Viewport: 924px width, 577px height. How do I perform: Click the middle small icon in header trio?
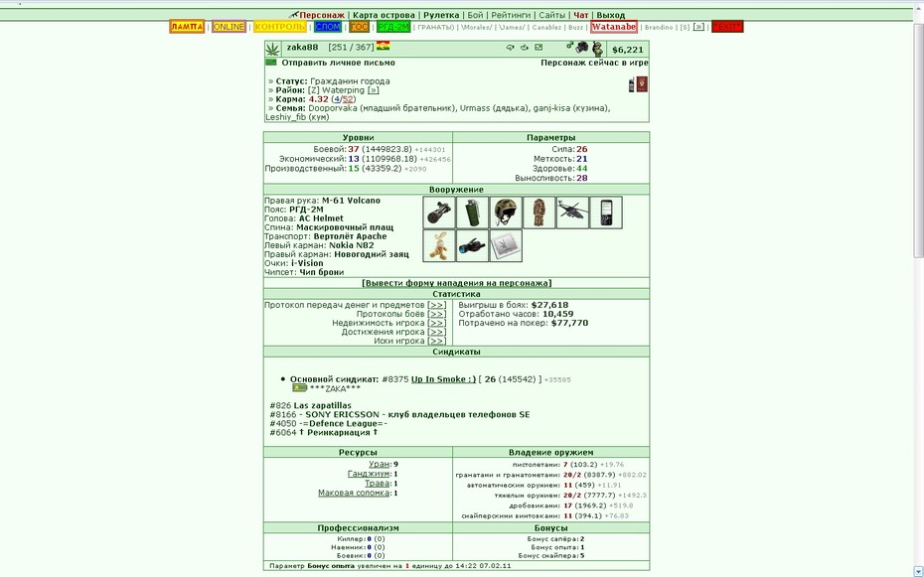(525, 48)
